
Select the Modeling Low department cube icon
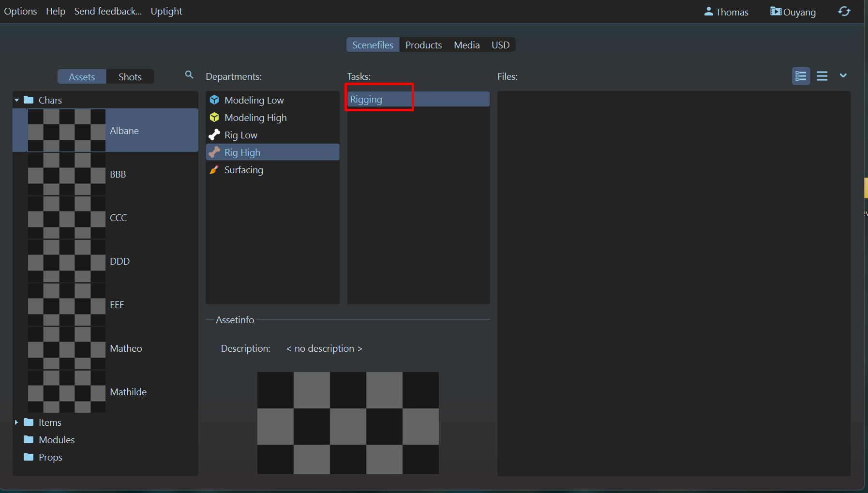pos(214,100)
